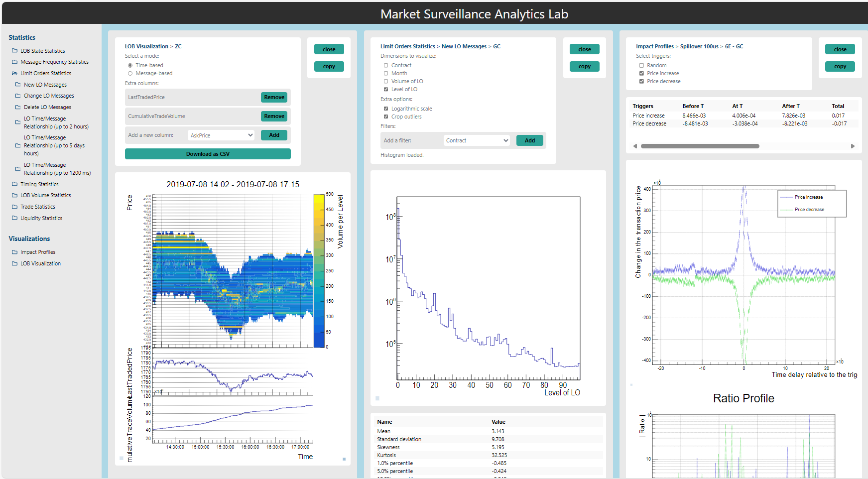Open New LO Messages in sidebar
Screen dimensions: 868x479
click(x=45, y=85)
